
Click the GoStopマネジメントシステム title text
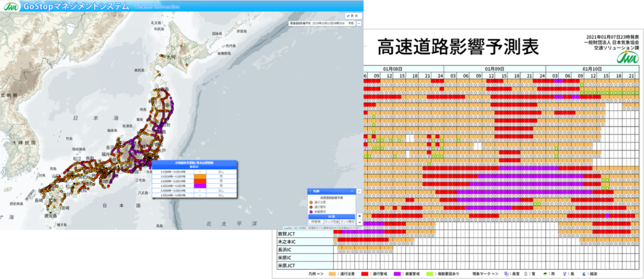point(76,6)
